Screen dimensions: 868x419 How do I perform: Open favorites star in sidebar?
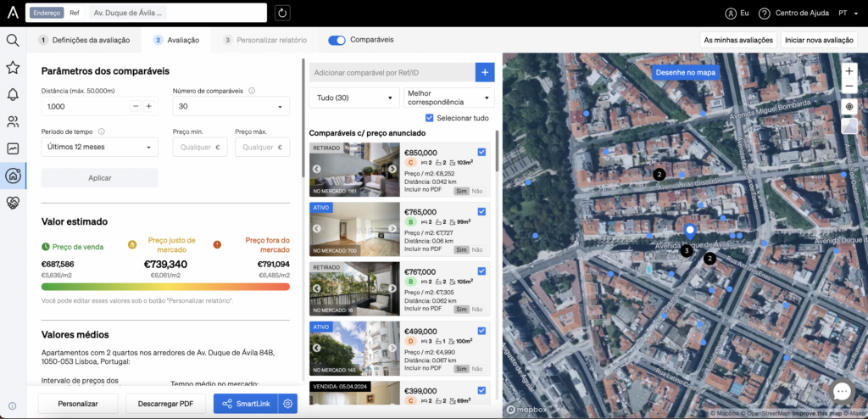tap(13, 68)
